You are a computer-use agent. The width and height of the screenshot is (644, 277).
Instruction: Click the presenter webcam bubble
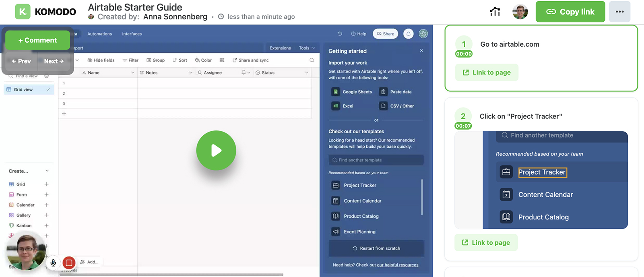(x=26, y=251)
